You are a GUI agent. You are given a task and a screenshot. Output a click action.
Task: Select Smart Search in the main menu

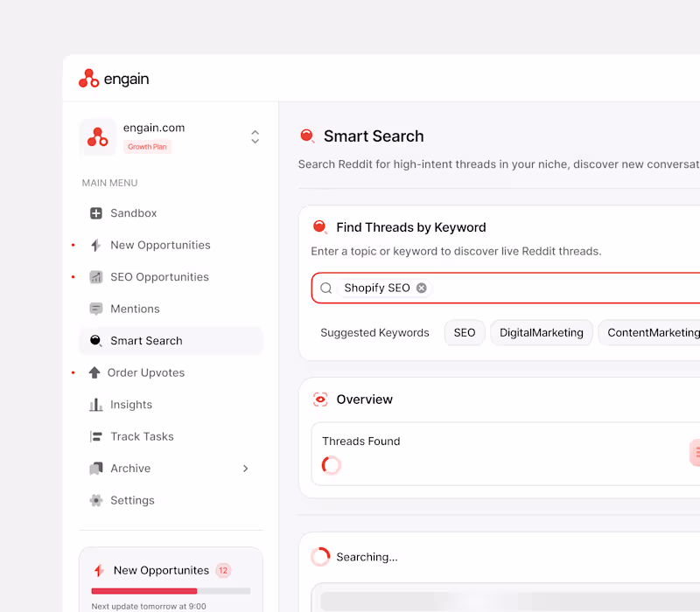pyautogui.click(x=146, y=340)
